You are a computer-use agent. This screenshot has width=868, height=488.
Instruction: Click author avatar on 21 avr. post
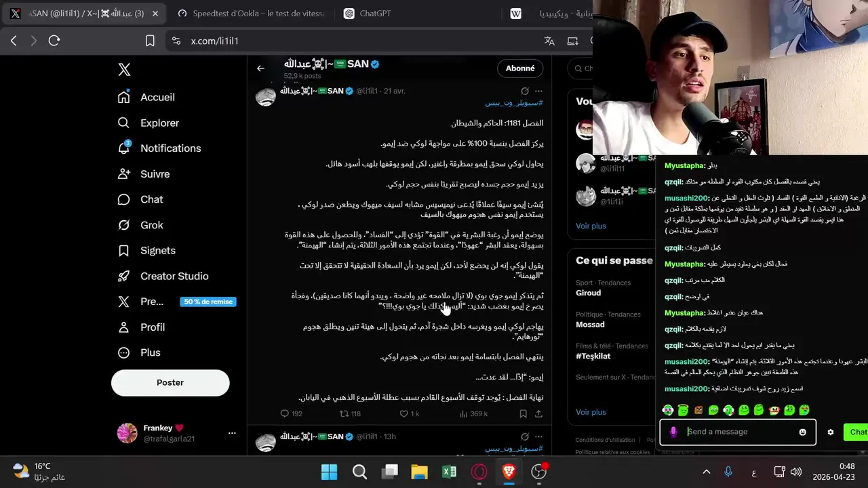[x=265, y=96]
